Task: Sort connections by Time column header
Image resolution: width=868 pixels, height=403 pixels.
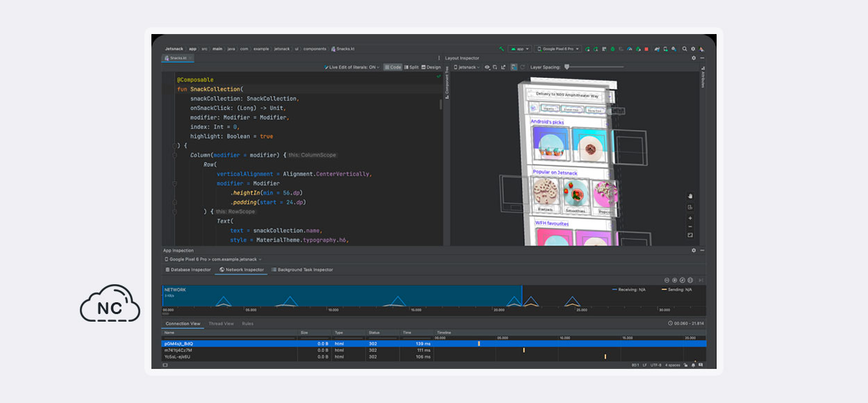Action: tap(417, 333)
